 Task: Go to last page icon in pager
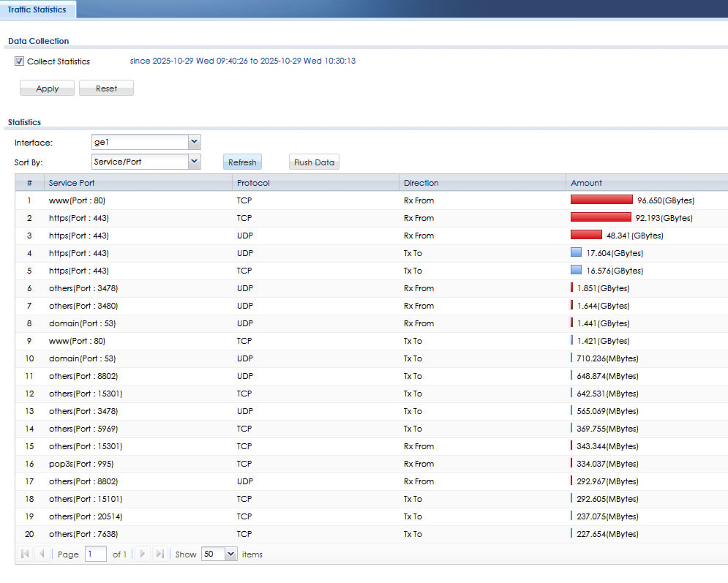click(160, 554)
